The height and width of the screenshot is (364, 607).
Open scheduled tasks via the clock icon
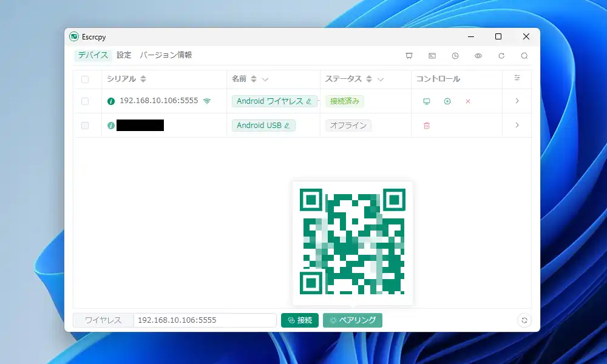[x=455, y=56]
